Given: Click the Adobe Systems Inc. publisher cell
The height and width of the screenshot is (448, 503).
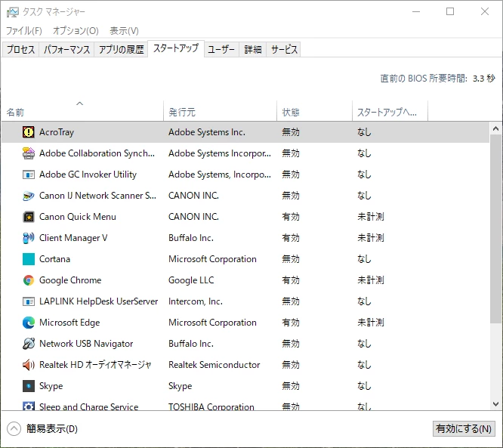Looking at the screenshot, I should coord(207,132).
